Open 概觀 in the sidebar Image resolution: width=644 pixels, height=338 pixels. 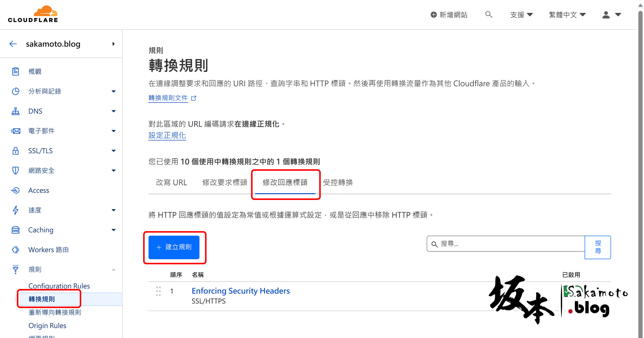tap(35, 71)
